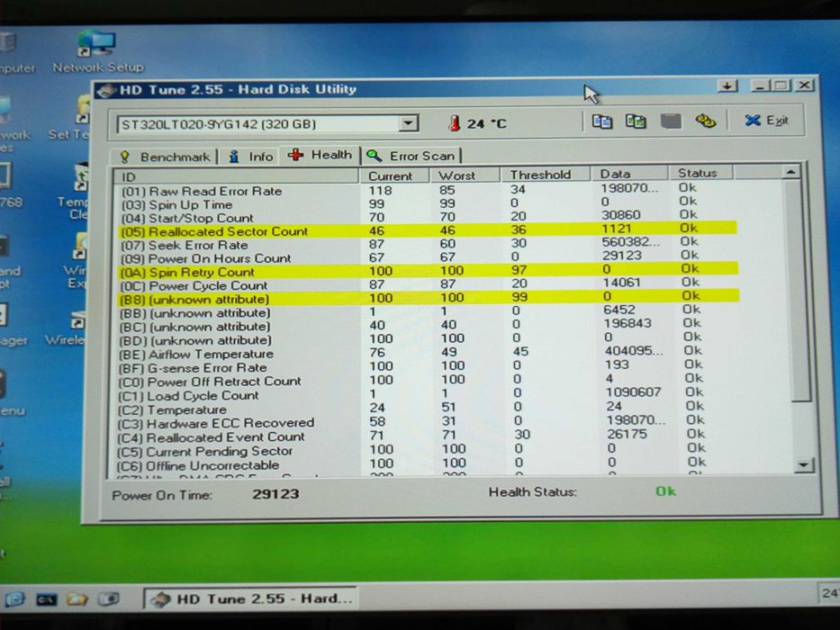Click the 24 °C temperature reading
This screenshot has width=840, height=630.
(486, 124)
